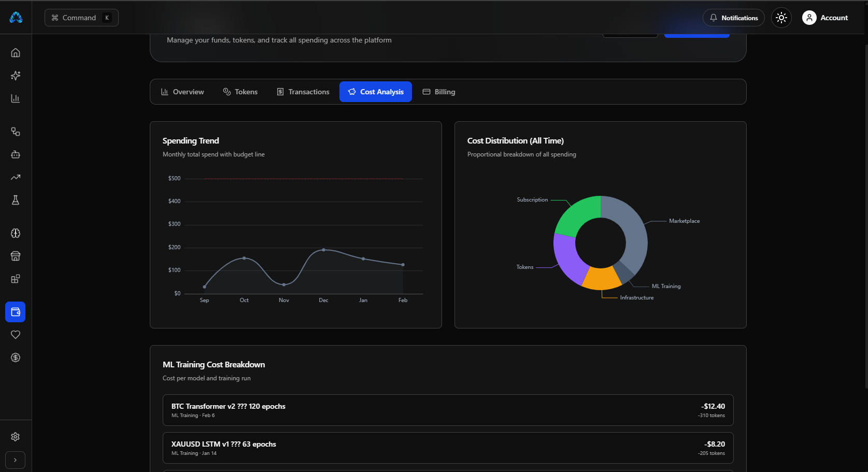Click the "-$8.20" amount
Viewport: 868px width, 472px height.
715,445
